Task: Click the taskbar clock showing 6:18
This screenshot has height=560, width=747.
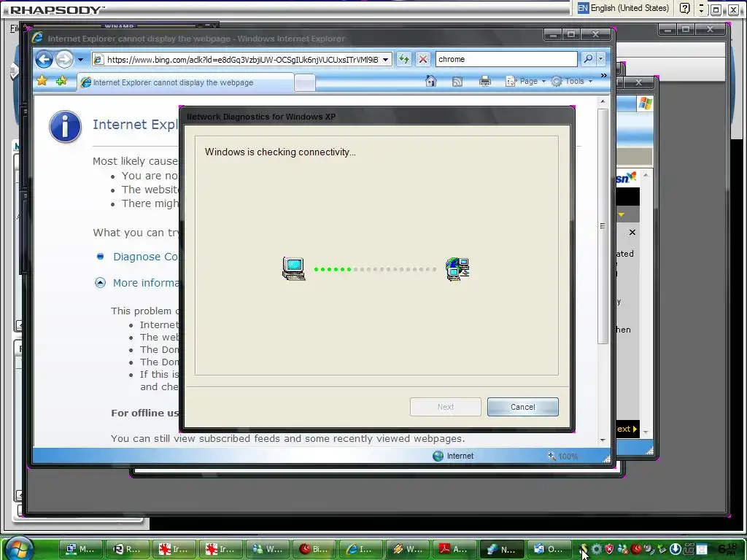Action: point(727,549)
